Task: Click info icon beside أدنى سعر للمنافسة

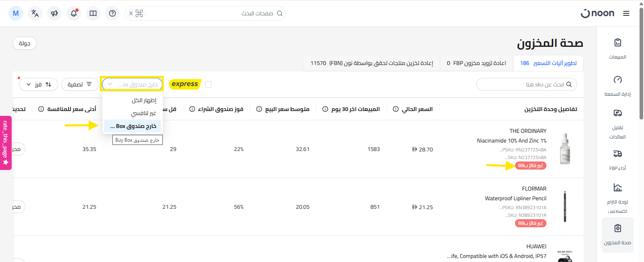Action: [x=41, y=109]
